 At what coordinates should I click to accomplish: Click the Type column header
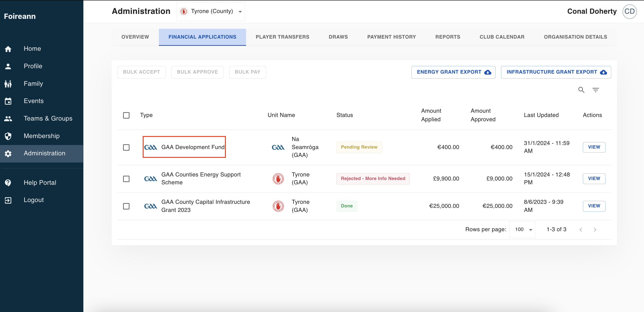click(146, 115)
